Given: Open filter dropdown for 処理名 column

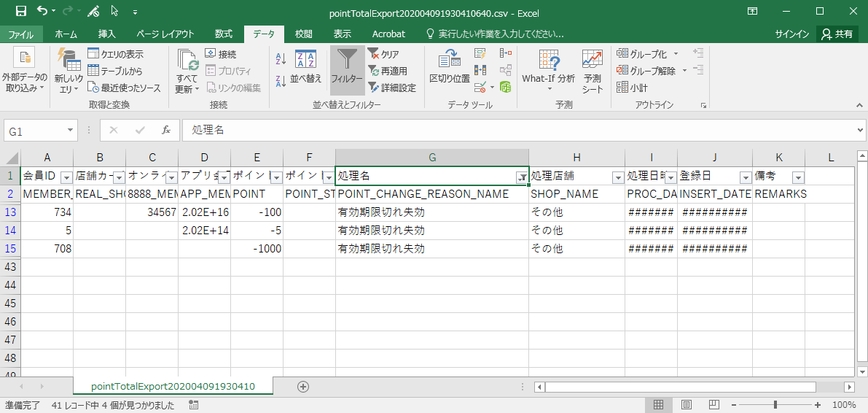Looking at the screenshot, I should 522,177.
